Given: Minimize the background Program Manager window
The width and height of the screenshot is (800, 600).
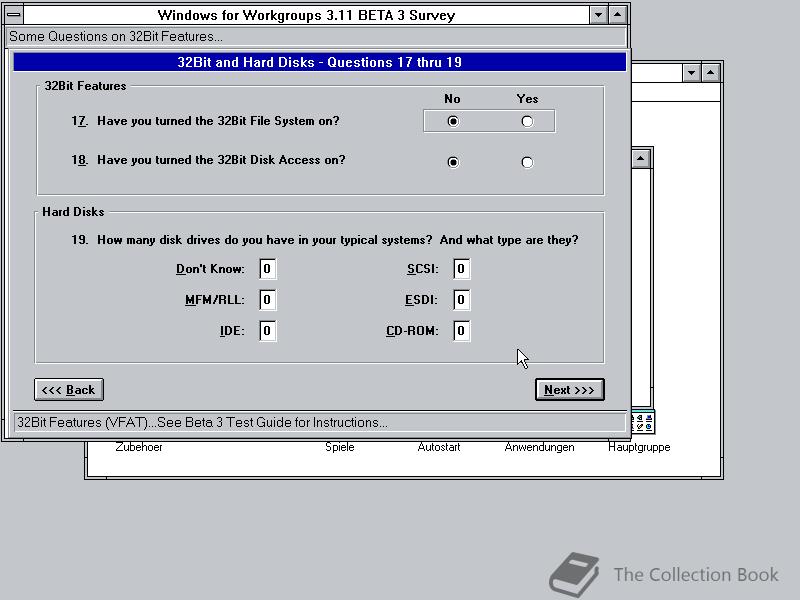Looking at the screenshot, I should click(x=691, y=73).
